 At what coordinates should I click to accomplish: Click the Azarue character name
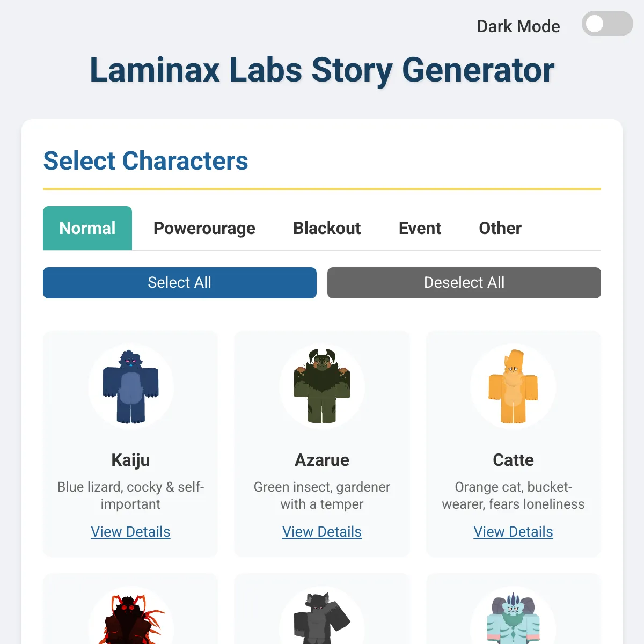[x=322, y=460]
